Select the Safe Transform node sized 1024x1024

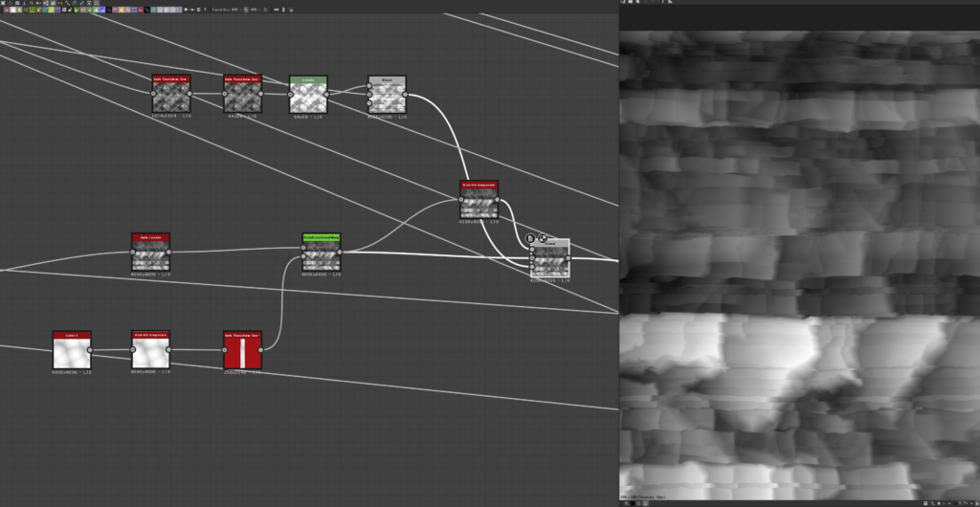171,94
